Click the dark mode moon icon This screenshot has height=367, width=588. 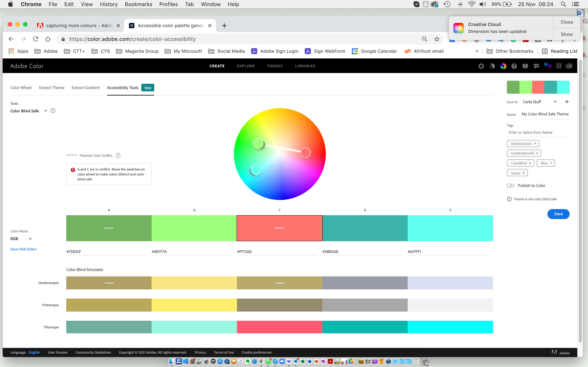pyautogui.click(x=492, y=66)
